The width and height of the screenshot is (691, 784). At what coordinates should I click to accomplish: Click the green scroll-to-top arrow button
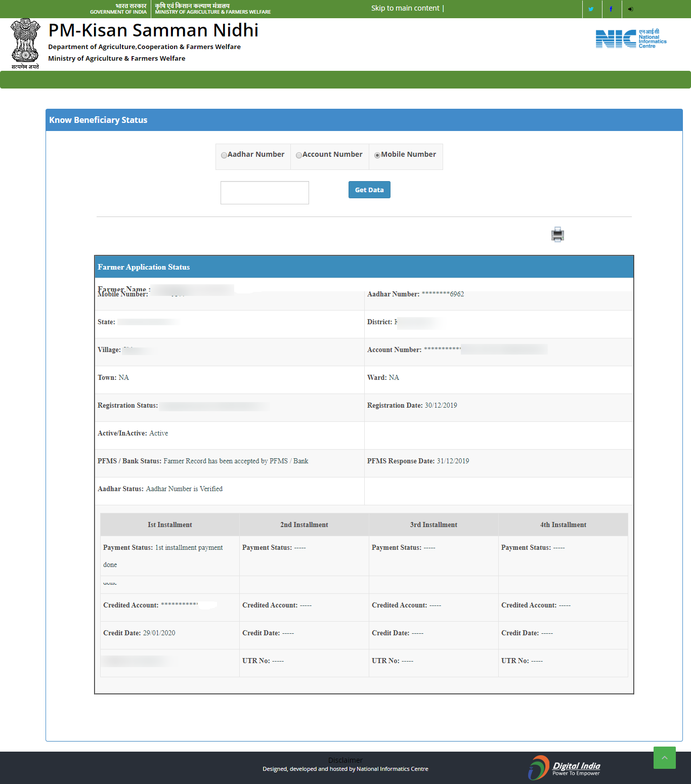tap(664, 758)
